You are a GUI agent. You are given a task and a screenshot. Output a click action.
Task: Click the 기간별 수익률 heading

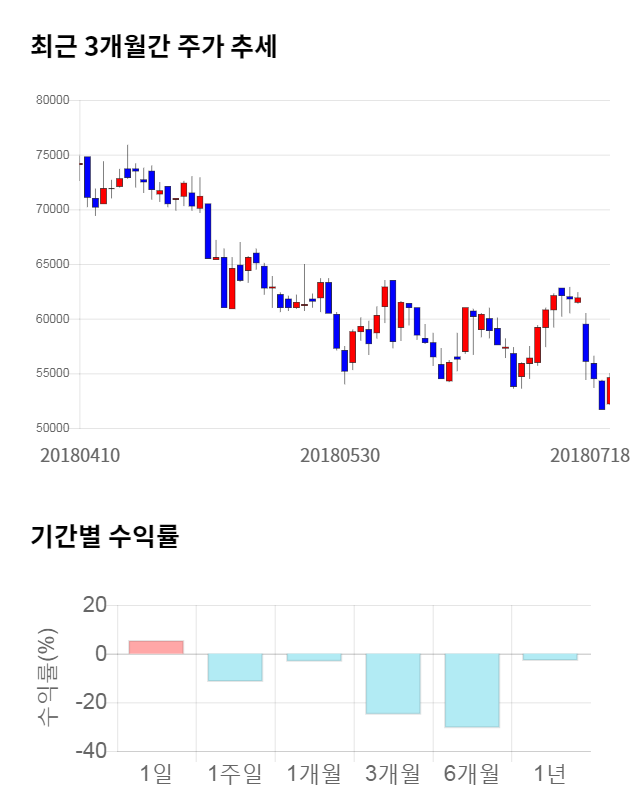coord(104,535)
